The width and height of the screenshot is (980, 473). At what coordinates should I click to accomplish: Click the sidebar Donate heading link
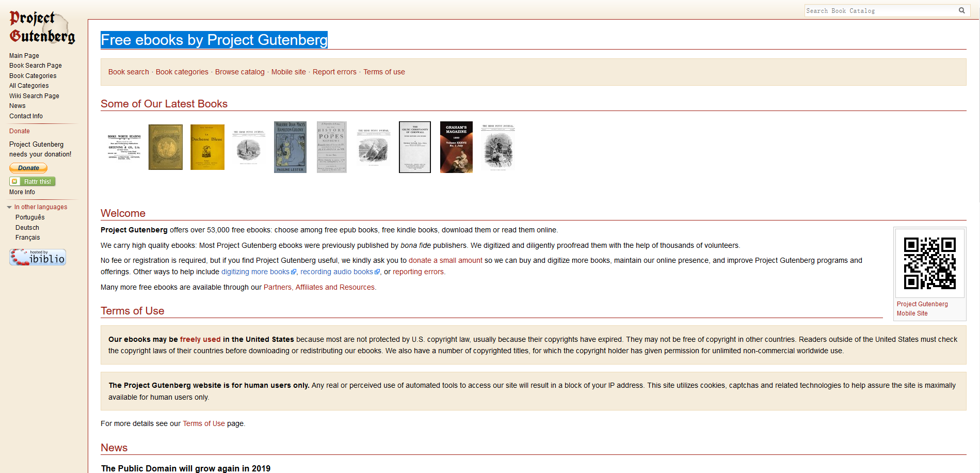click(x=20, y=131)
